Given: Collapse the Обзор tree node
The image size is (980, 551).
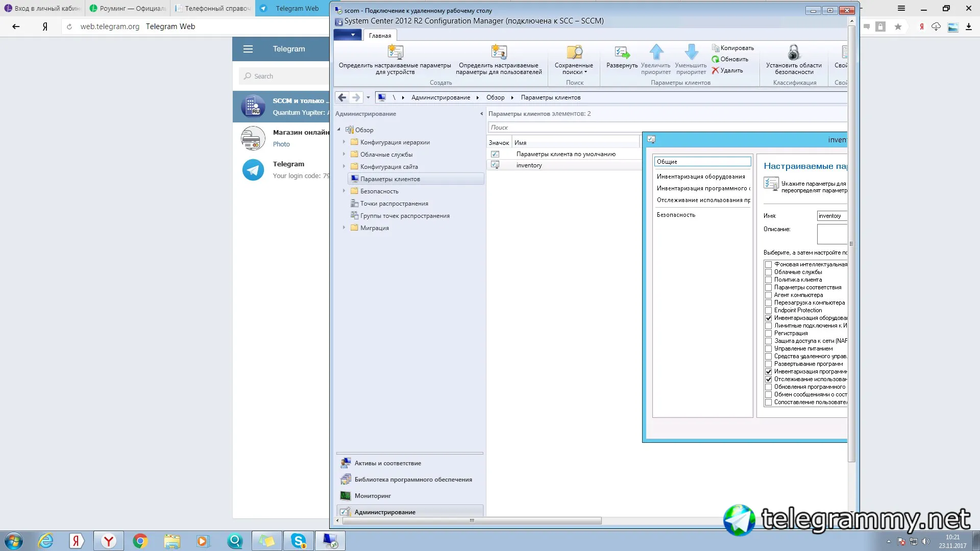Looking at the screenshot, I should (x=338, y=130).
